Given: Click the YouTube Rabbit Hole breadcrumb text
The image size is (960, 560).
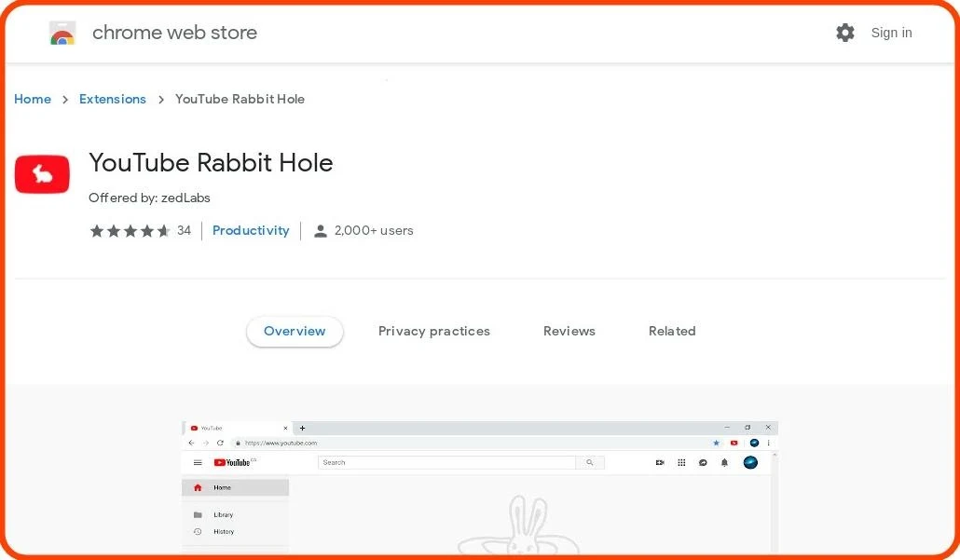Looking at the screenshot, I should coord(240,99).
